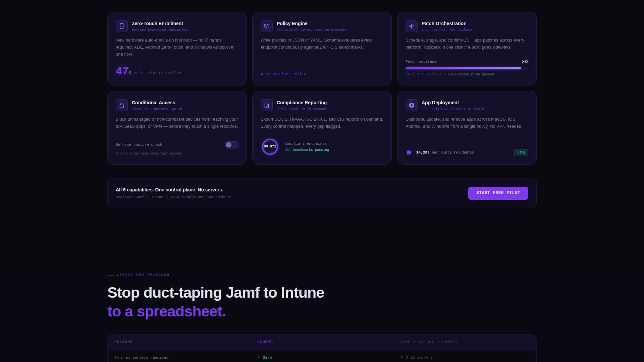Click the 99.97% compliance ring indicator

(270, 147)
